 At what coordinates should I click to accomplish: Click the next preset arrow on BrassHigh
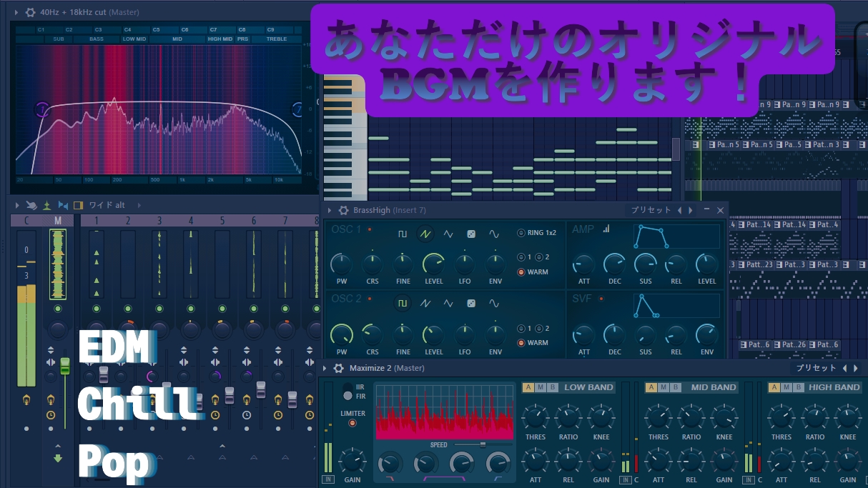point(691,210)
